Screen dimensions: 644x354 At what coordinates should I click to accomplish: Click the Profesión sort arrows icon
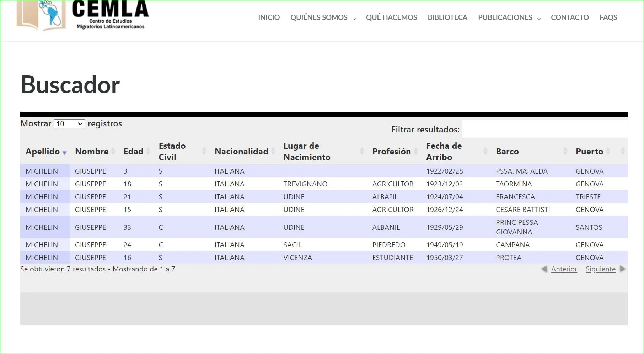(415, 152)
